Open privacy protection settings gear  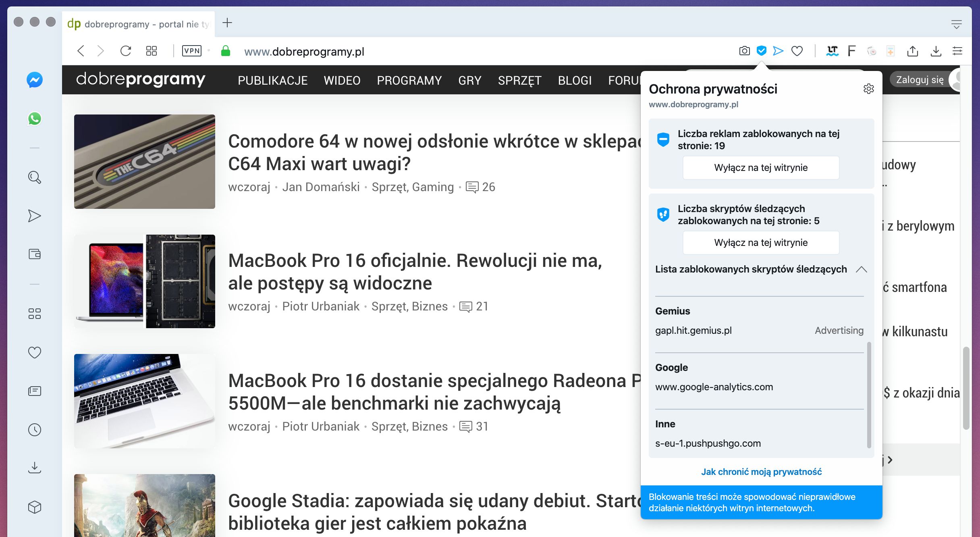(868, 89)
